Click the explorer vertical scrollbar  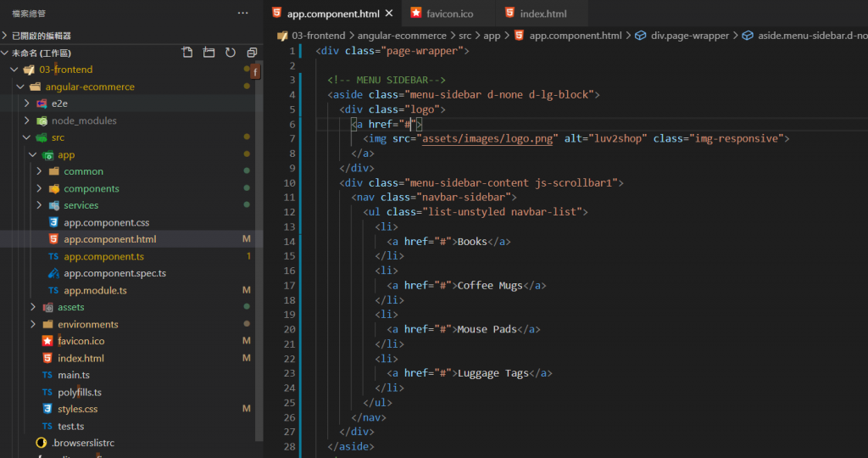coord(259,249)
